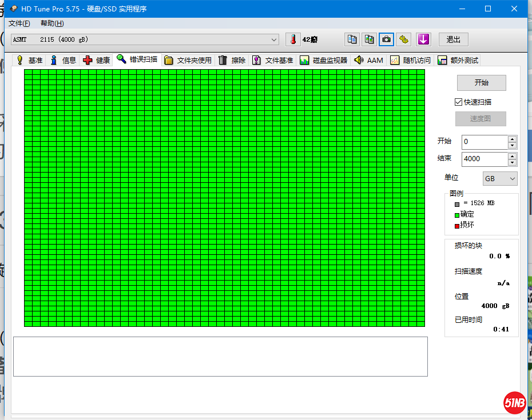The width and height of the screenshot is (532, 420).
Task: Click the camera save screenshot icon
Action: 387,39
